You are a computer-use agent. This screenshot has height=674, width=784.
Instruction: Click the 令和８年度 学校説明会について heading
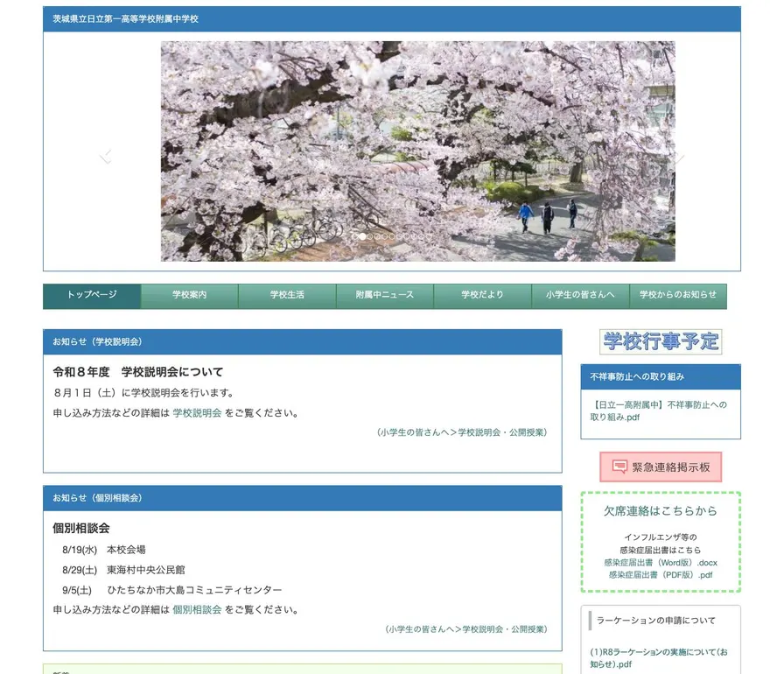tap(138, 372)
